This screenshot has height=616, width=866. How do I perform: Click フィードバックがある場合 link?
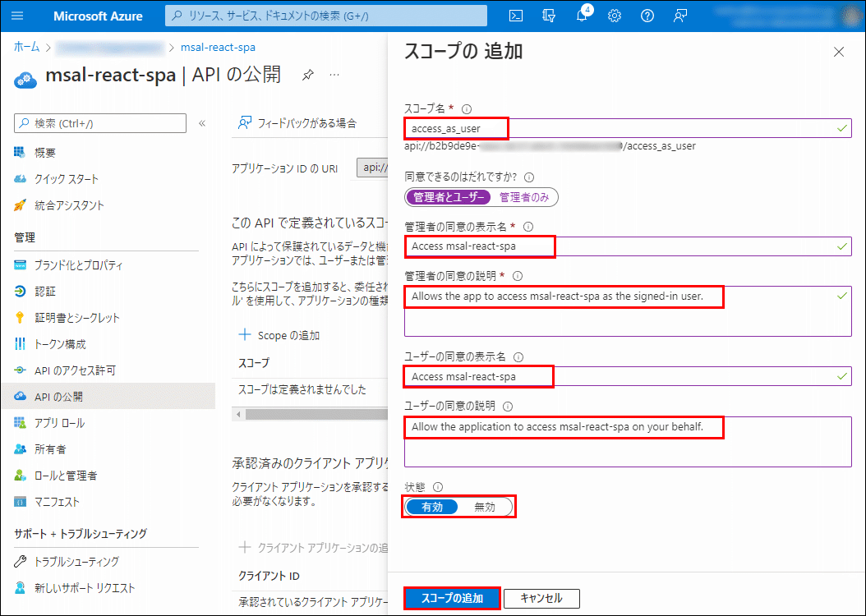pyautogui.click(x=297, y=123)
